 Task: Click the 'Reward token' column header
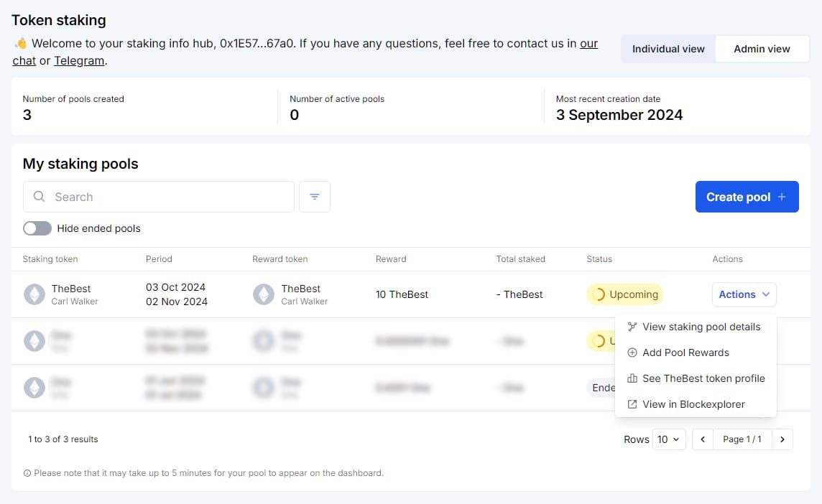(280, 258)
